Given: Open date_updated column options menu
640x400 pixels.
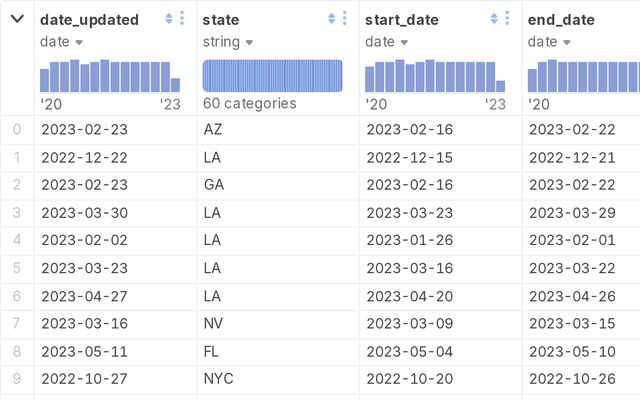Looking at the screenshot, I should click(182, 19).
